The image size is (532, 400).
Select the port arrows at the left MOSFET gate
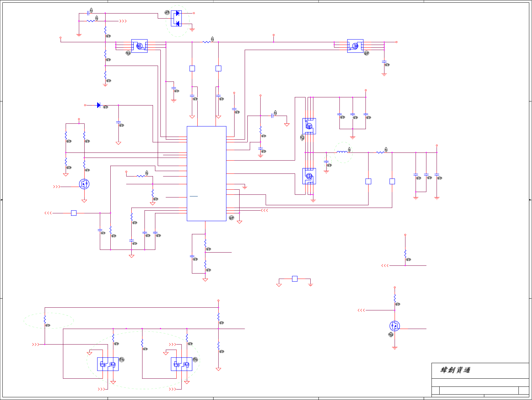57,187
